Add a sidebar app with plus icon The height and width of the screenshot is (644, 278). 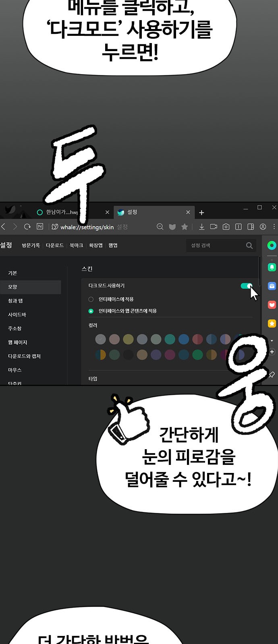point(272,351)
